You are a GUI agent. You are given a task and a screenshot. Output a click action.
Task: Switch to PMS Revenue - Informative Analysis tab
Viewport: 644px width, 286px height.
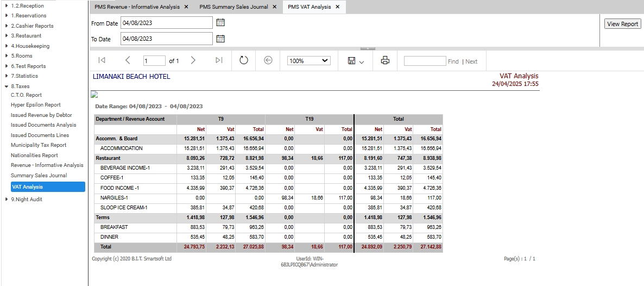coord(137,7)
